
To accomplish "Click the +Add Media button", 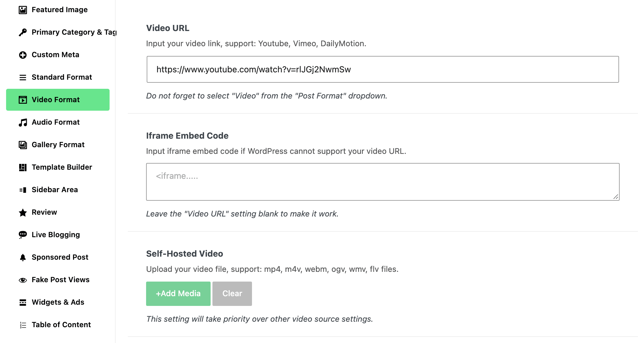I will [178, 294].
